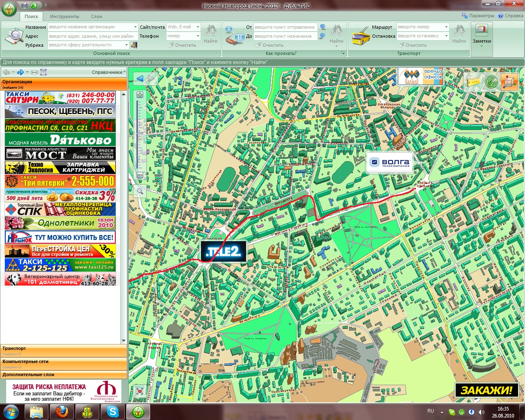Expand the Название organization name dropdown
Image resolution: width=525 pixels, height=420 pixels.
pyautogui.click(x=135, y=27)
